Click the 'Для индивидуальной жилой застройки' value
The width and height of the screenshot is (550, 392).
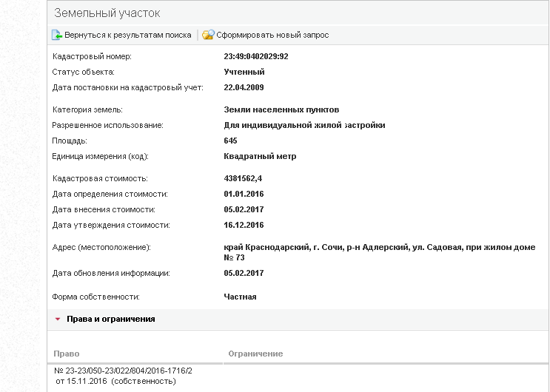pos(304,125)
